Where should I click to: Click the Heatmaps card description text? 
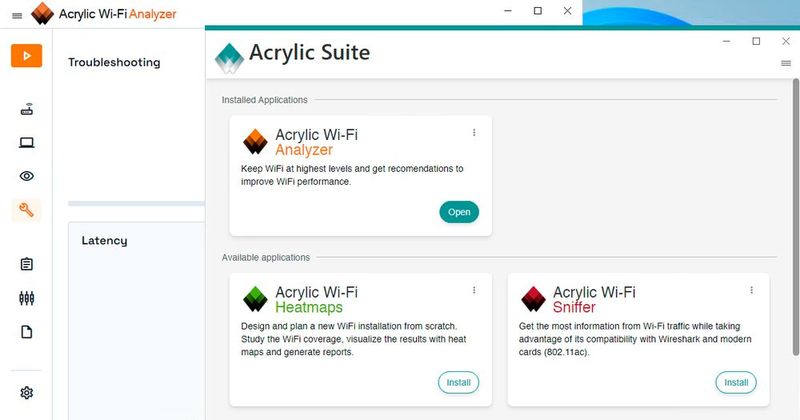pyautogui.click(x=354, y=339)
